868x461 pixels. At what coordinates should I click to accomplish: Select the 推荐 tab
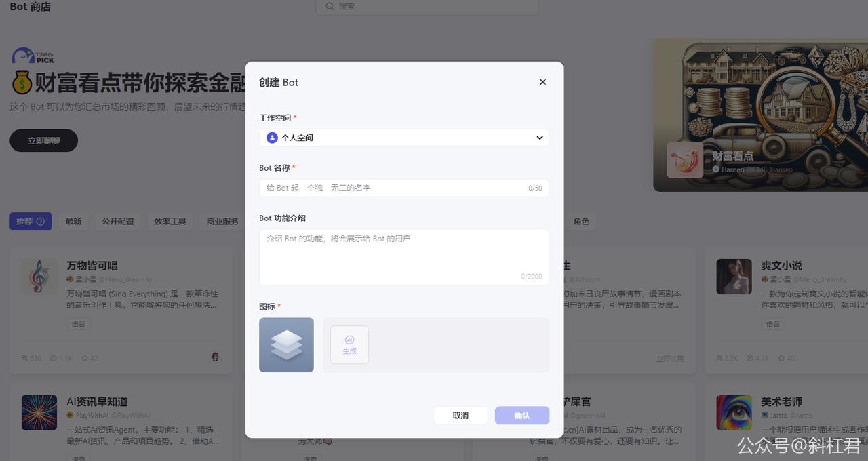[31, 221]
